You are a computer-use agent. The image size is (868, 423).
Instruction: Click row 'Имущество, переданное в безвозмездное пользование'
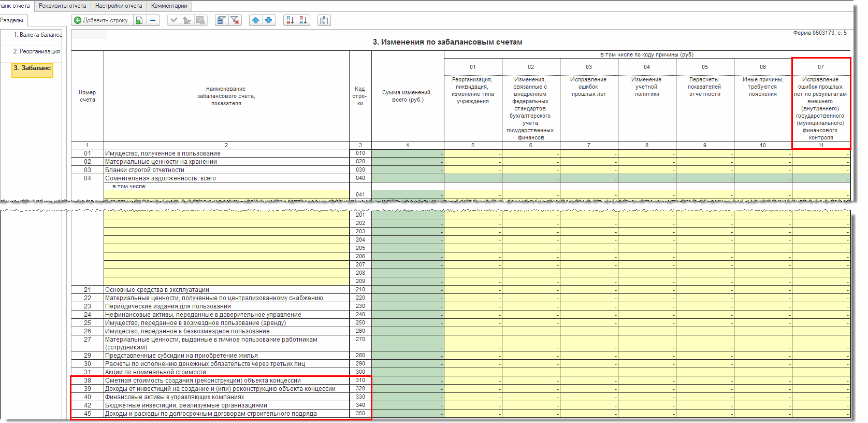(x=226, y=331)
